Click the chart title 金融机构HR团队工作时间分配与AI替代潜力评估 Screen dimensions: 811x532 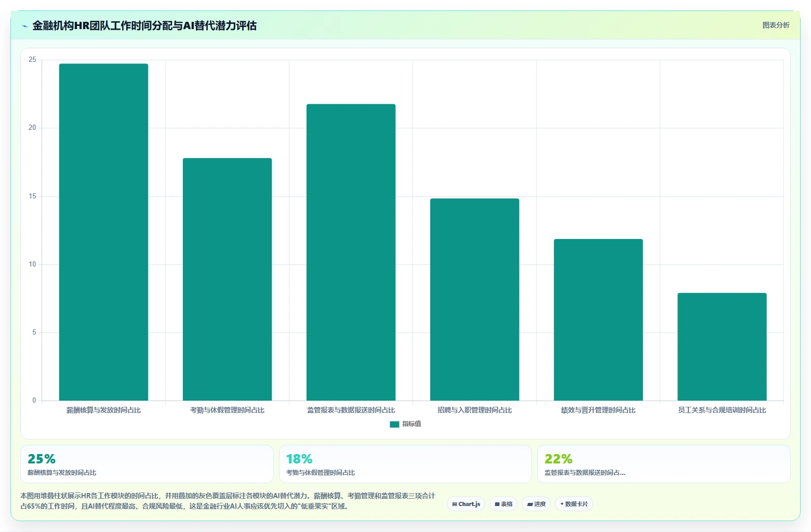pyautogui.click(x=144, y=25)
